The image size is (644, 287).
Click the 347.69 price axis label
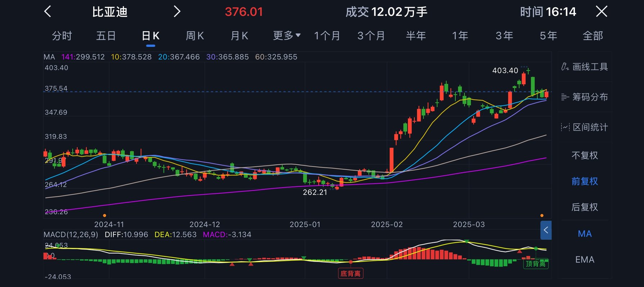point(56,112)
